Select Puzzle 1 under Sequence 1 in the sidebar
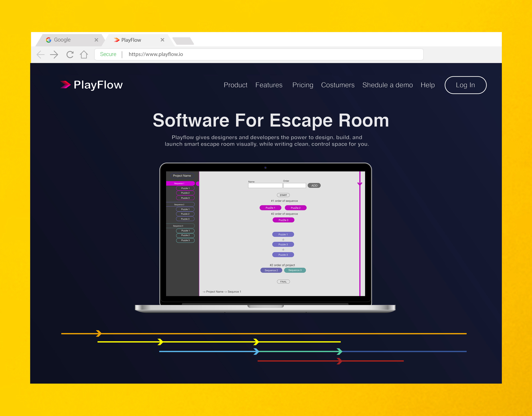Screen dimensions: 532x416 (185, 188)
